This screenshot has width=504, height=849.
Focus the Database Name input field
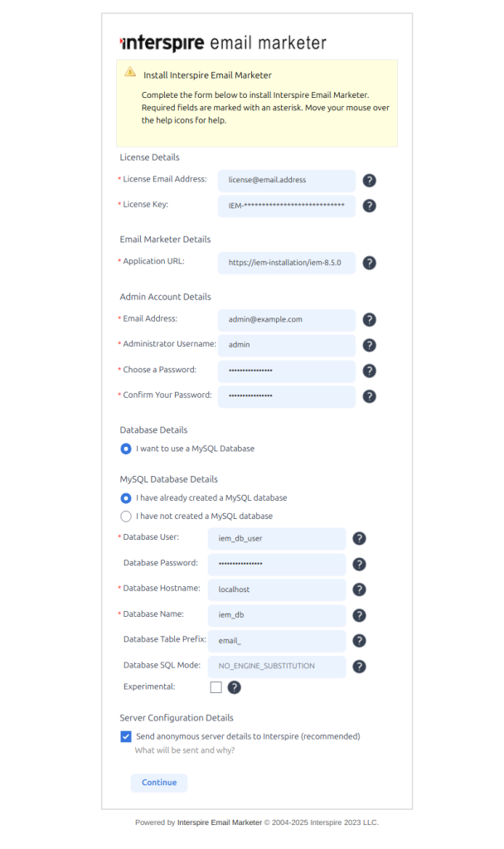(x=281, y=615)
